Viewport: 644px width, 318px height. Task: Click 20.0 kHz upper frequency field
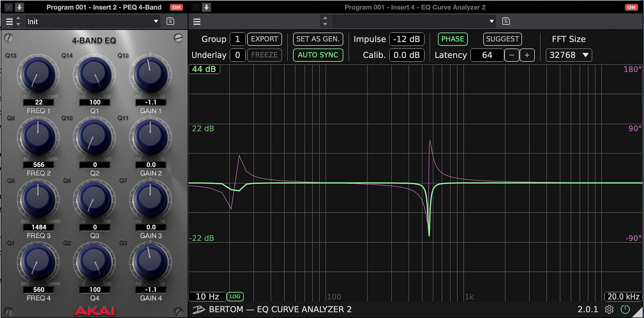(x=624, y=296)
